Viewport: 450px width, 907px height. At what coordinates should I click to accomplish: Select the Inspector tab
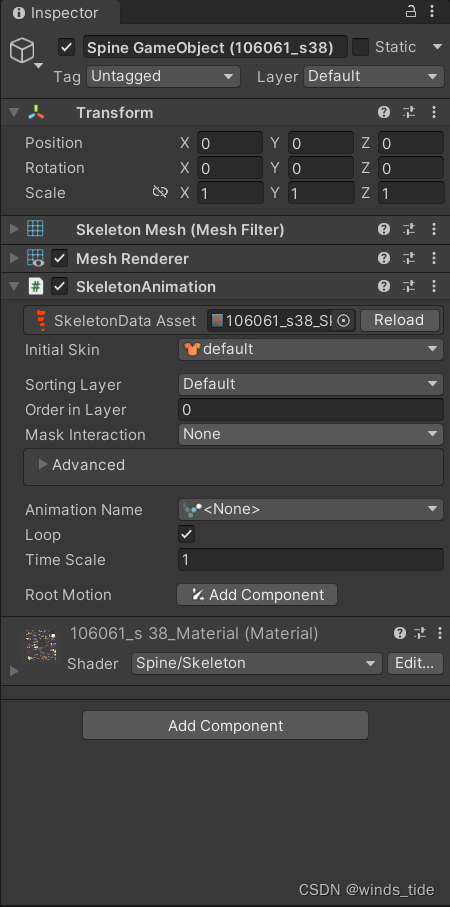tap(60, 13)
